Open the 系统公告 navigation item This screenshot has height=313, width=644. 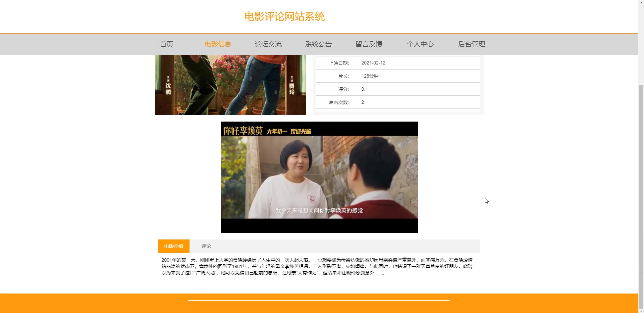tap(318, 44)
